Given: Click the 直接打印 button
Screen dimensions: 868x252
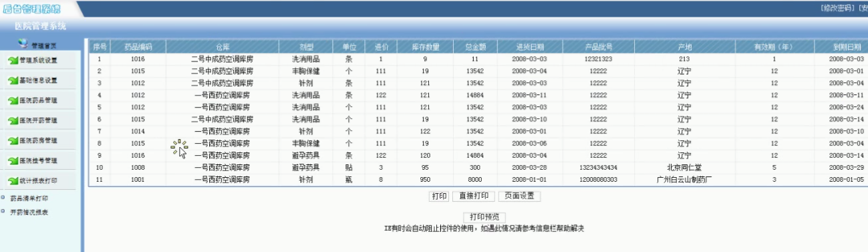Looking at the screenshot, I should point(474,197).
